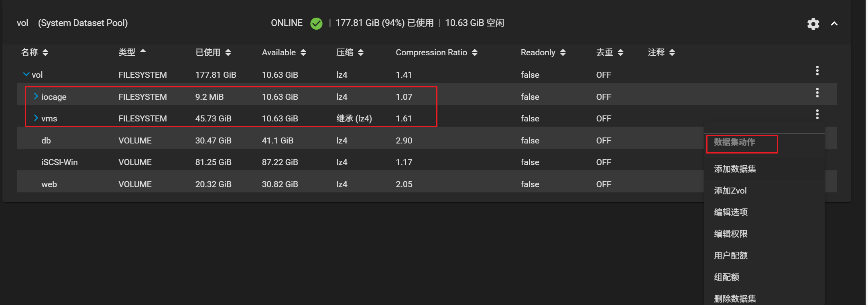Select 编辑权限 in the context menu
The image size is (868, 305).
[x=730, y=234]
